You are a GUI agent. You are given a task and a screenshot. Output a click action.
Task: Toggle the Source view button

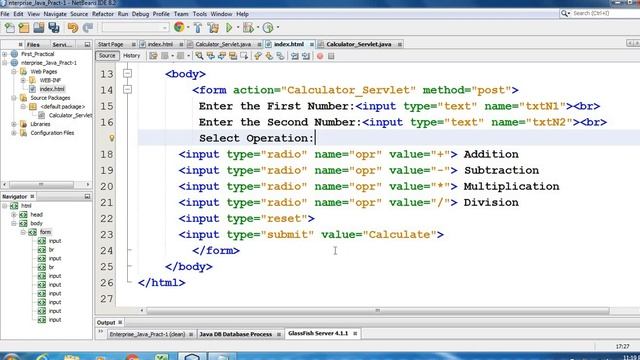click(x=107, y=56)
